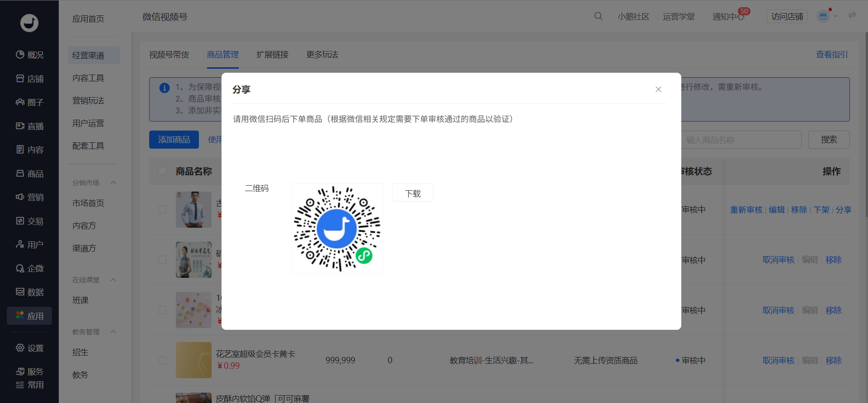Click the info icon in notice banner
This screenshot has height=403, width=868.
click(165, 88)
